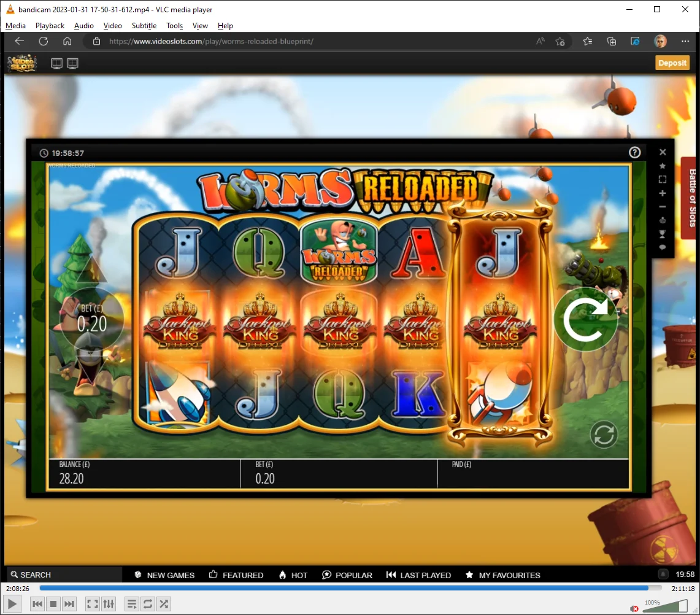Open the Audio menu
This screenshot has width=700, height=615.
(84, 25)
